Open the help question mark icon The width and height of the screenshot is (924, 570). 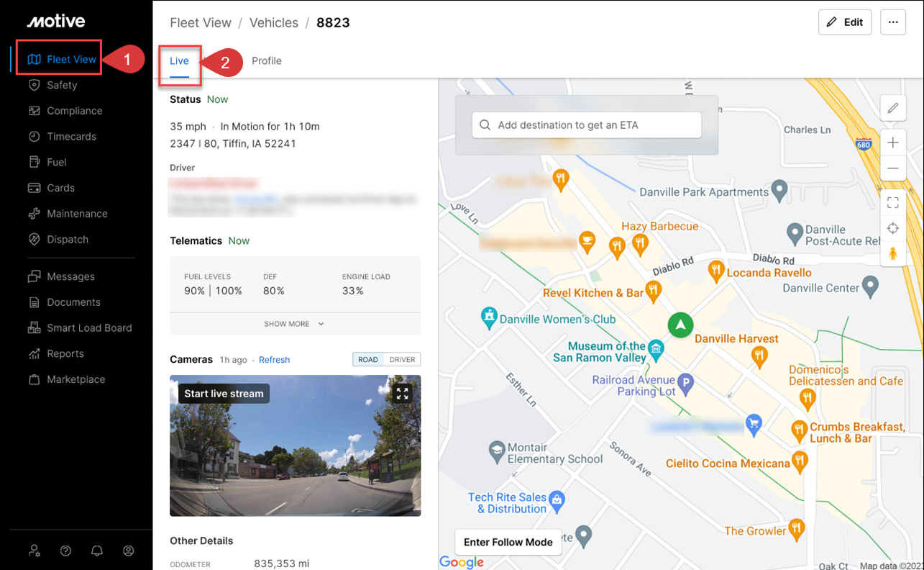point(66,551)
